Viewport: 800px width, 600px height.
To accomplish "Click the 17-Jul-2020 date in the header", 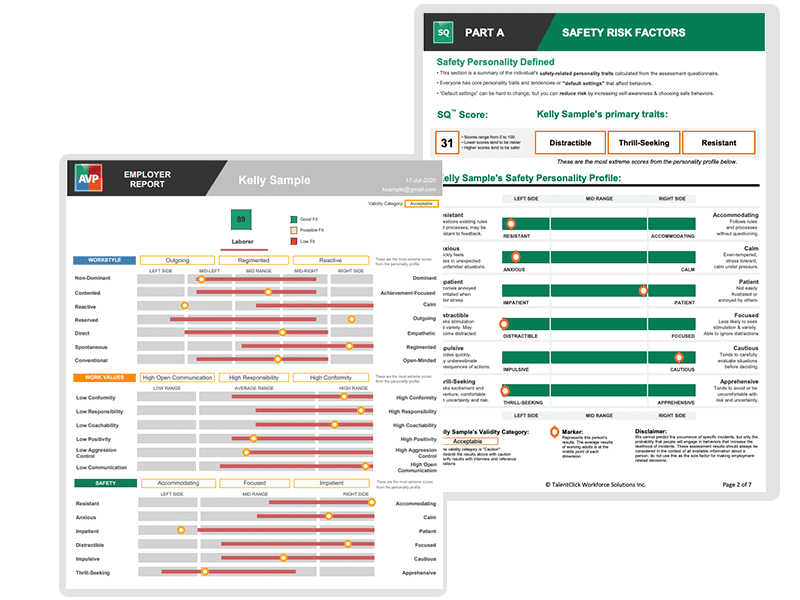I will click(x=421, y=180).
